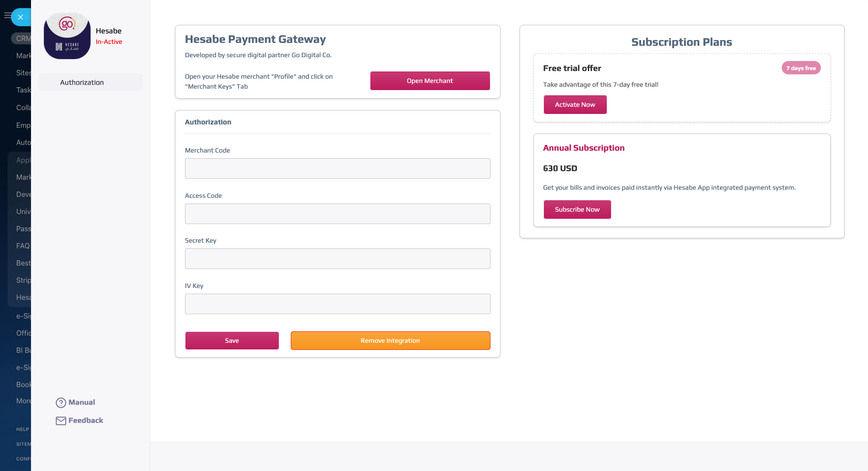Select the IV Key input box

coord(337,304)
